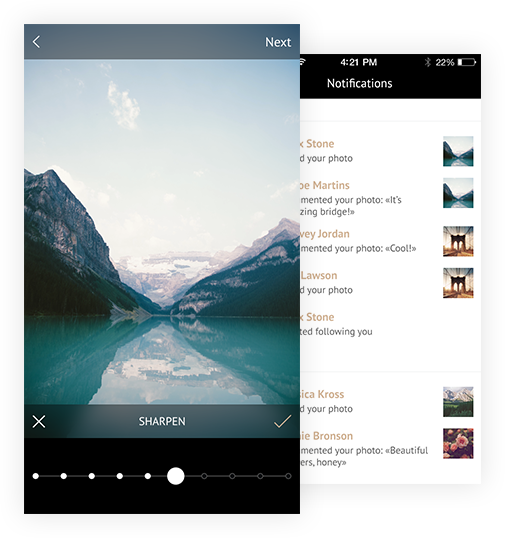Open bridge thumbnail beside Jordan comment
Image resolution: width=505 pixels, height=538 pixels.
coord(458,241)
